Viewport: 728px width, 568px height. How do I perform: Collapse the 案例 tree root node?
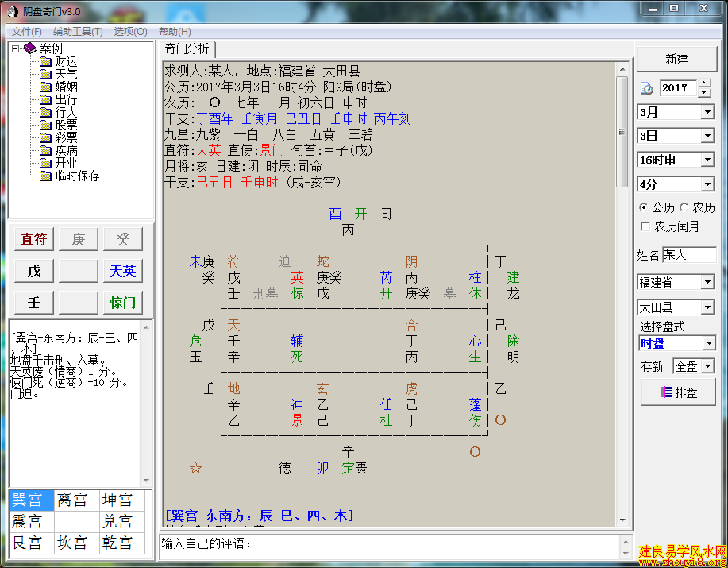15,48
